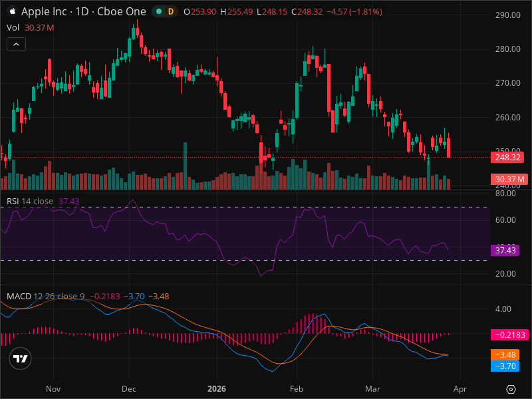Click the purple 37.43 RSI axis label
Screen dimensions: 532x399
tap(505, 251)
